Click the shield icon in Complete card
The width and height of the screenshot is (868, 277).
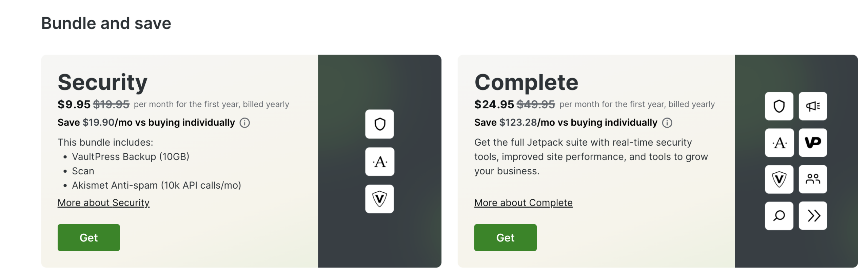(779, 106)
